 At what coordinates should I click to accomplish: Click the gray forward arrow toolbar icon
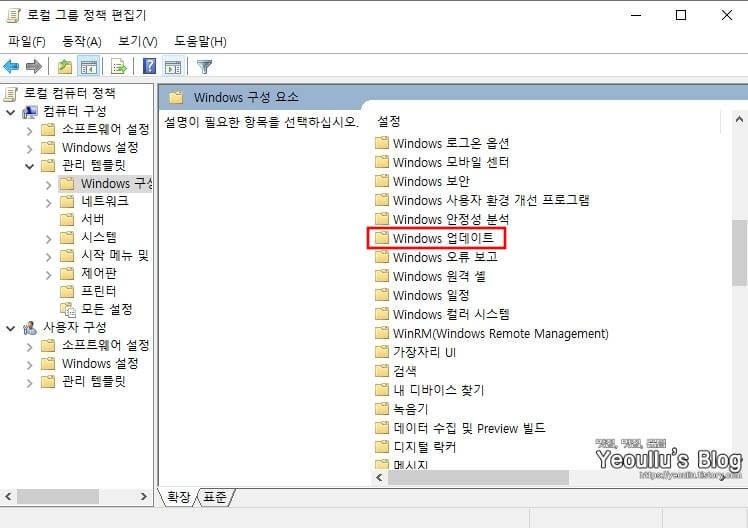click(33, 66)
